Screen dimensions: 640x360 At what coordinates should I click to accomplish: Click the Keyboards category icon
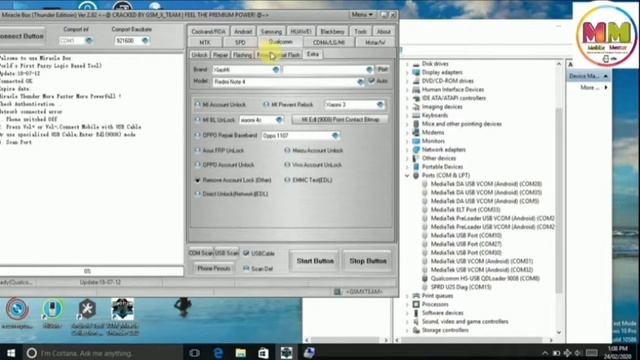tap(416, 116)
